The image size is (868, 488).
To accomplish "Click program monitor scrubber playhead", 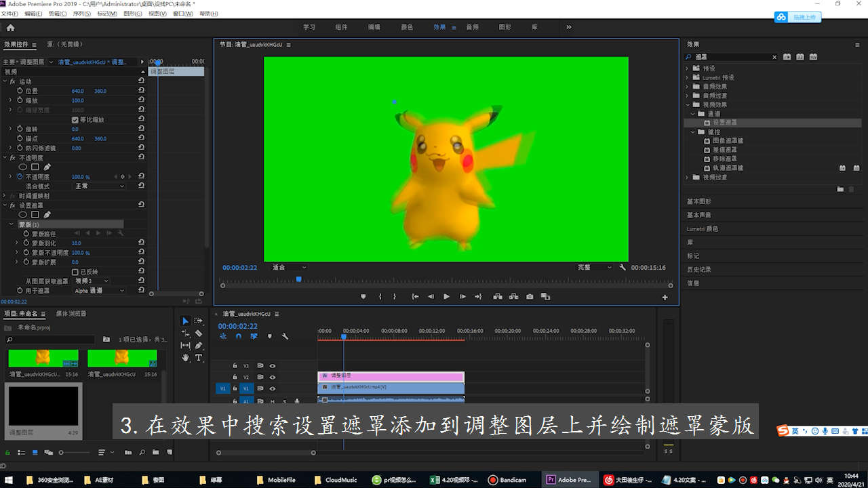I will pyautogui.click(x=298, y=279).
